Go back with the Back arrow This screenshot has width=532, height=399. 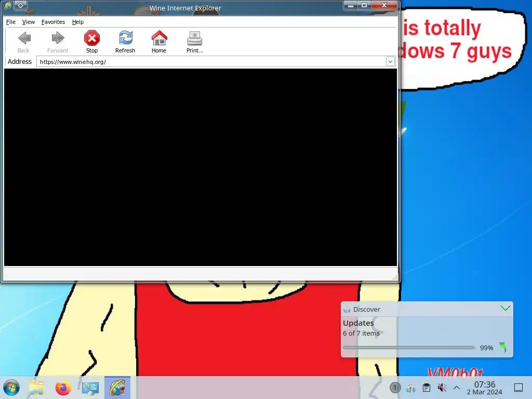24,42
